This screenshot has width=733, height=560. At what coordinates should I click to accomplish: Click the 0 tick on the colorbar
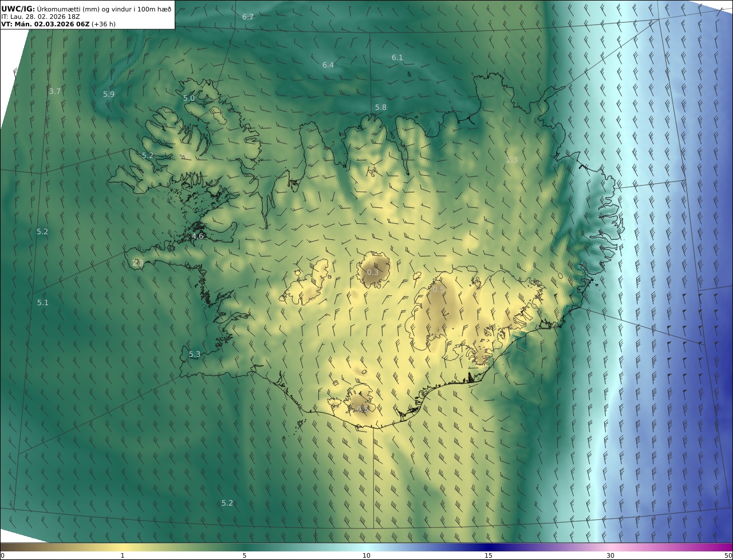tap(2, 555)
